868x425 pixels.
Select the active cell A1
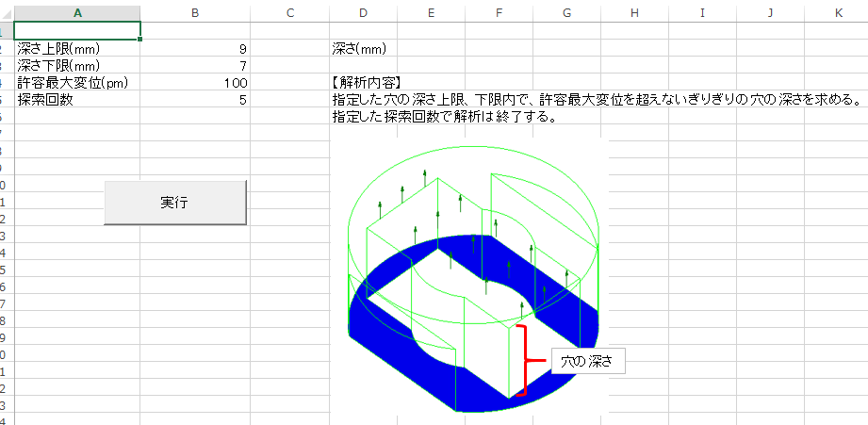coord(77,30)
